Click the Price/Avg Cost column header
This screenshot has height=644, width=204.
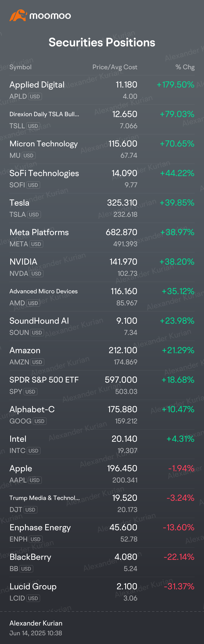[115, 67]
